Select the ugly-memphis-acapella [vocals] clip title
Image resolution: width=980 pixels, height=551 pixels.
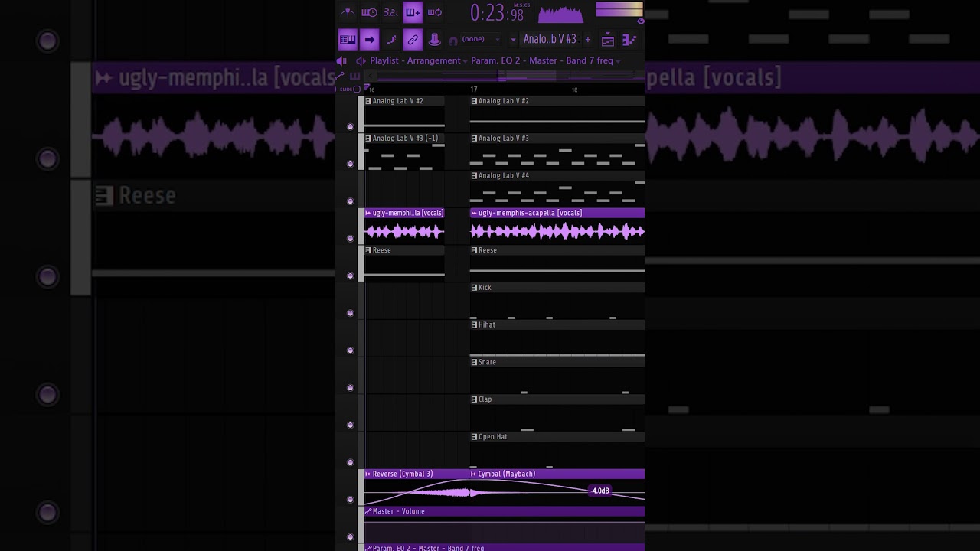click(x=530, y=213)
